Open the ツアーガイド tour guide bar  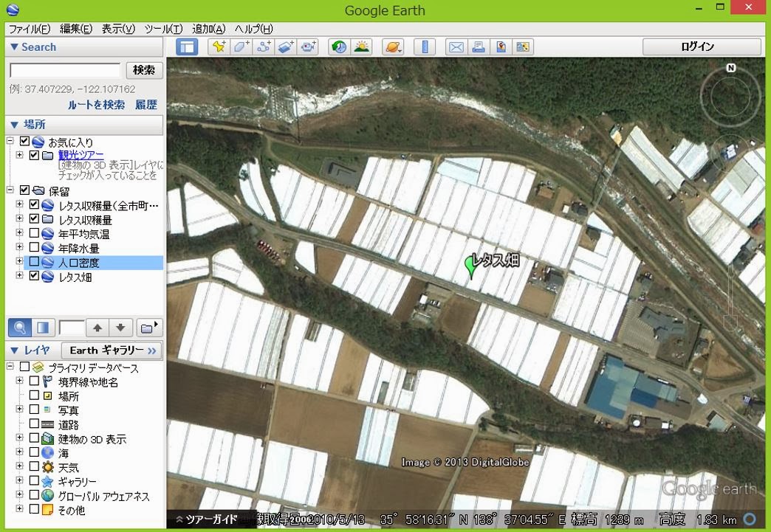[208, 519]
